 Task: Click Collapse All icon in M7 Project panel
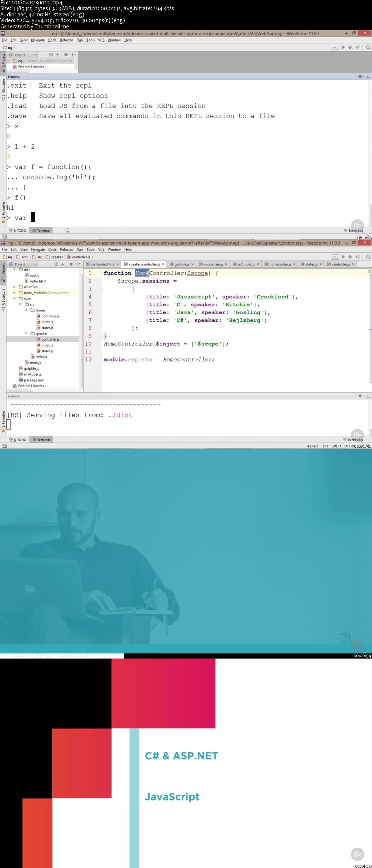click(62, 264)
